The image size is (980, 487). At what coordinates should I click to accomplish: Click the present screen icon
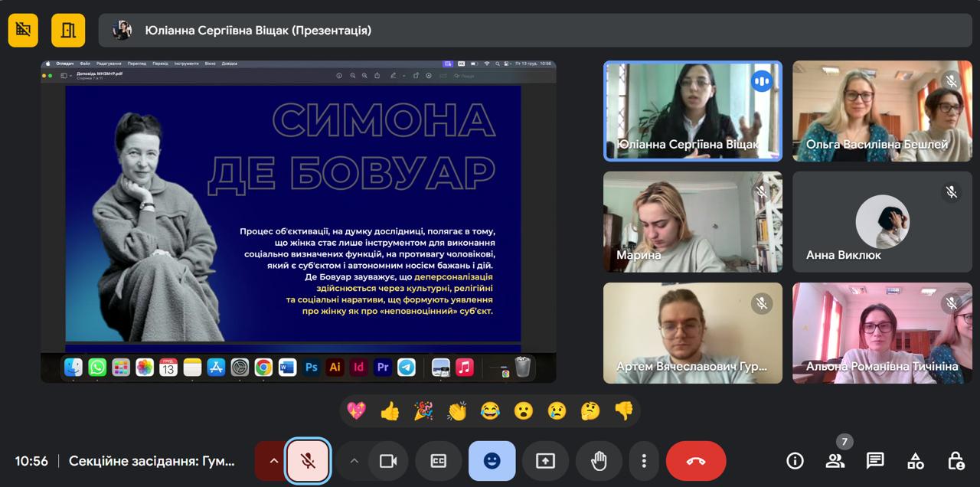pyautogui.click(x=545, y=460)
